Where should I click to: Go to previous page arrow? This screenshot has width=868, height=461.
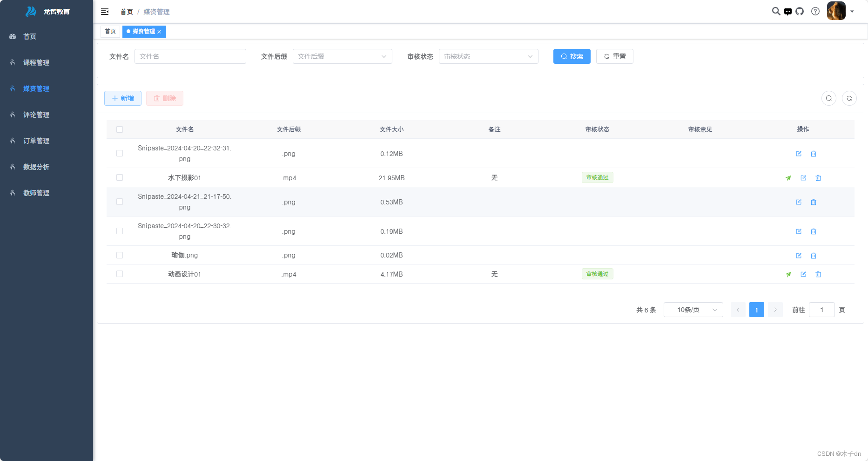click(x=738, y=310)
